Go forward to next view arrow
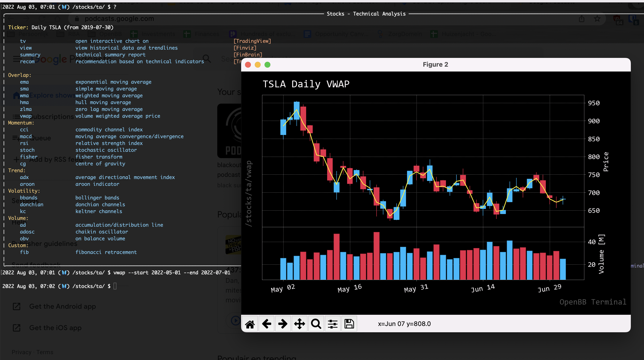This screenshot has width=644, height=360. pyautogui.click(x=283, y=324)
